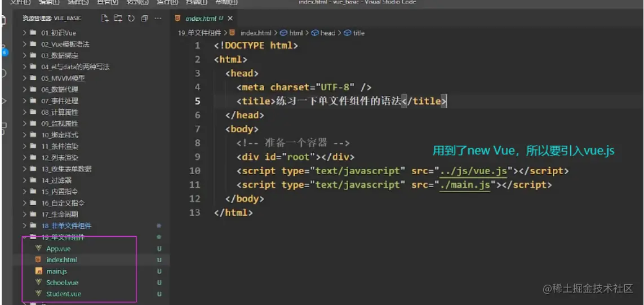Select the 12_列表渲染 folder
Image resolution: width=644 pixels, height=305 pixels.
pos(60,157)
